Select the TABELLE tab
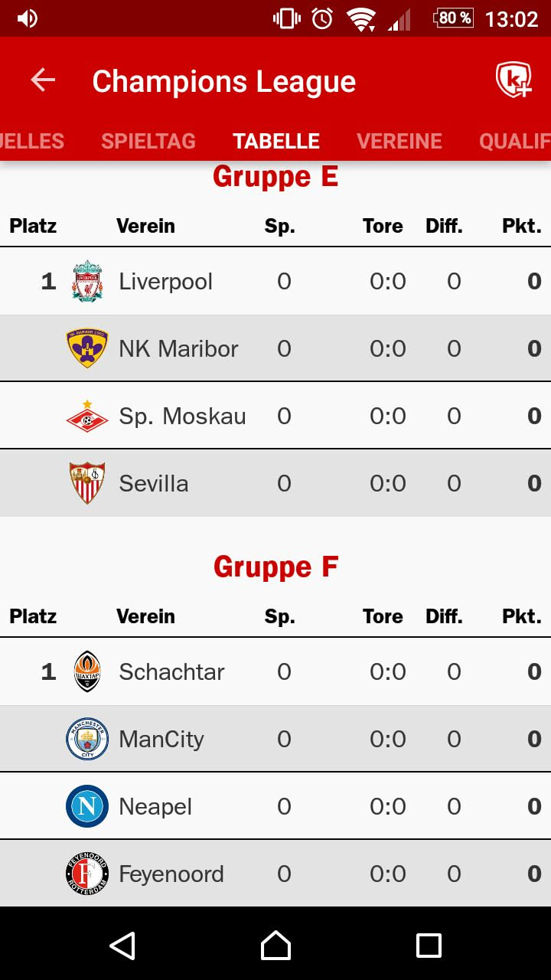551x980 pixels. pos(276,141)
